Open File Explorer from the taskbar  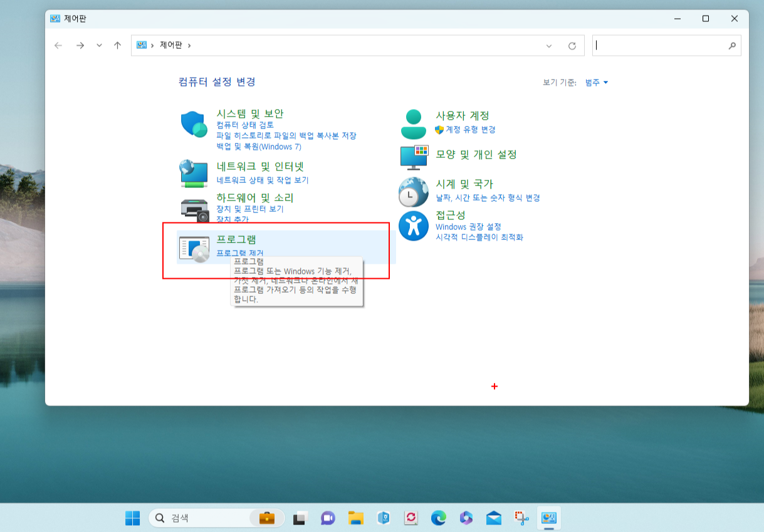coord(356,518)
